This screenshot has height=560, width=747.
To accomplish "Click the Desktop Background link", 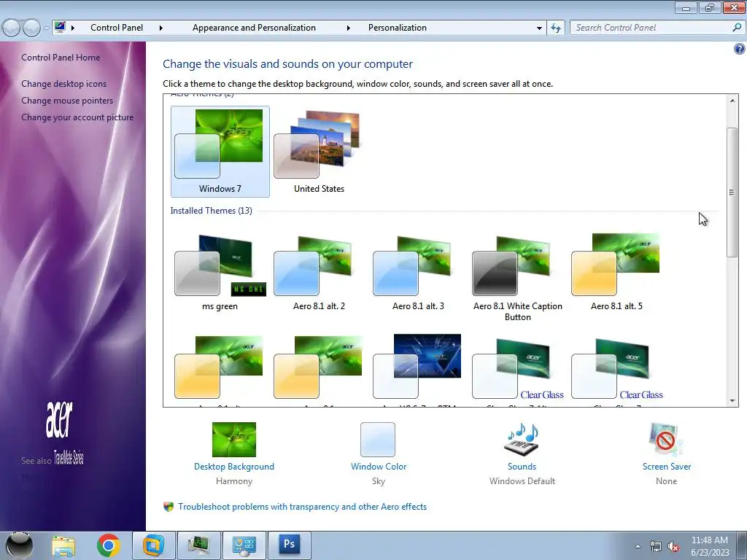I will pos(234,467).
